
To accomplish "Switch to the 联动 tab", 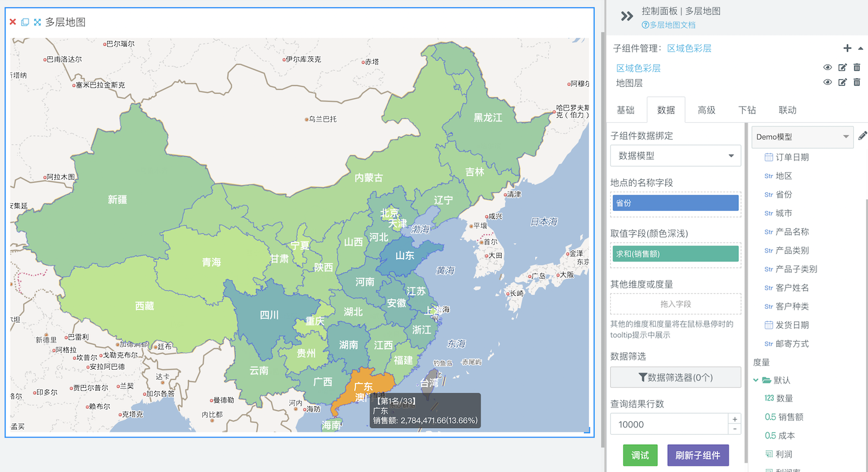I will [x=787, y=110].
